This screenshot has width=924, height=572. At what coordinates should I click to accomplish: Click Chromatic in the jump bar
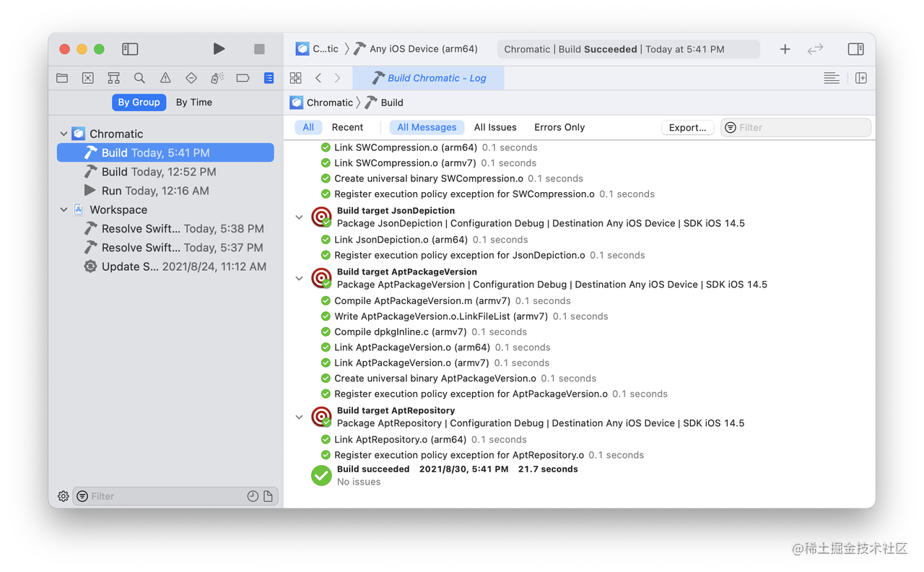321,103
